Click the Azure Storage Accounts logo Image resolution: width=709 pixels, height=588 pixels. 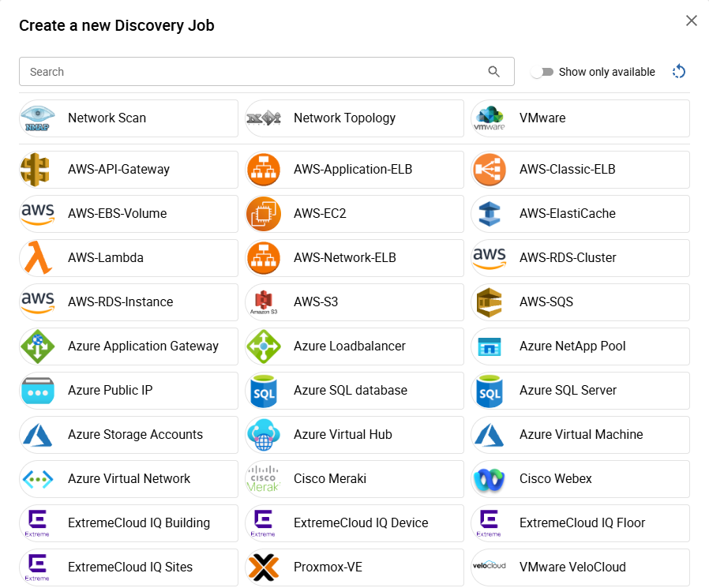(x=38, y=435)
